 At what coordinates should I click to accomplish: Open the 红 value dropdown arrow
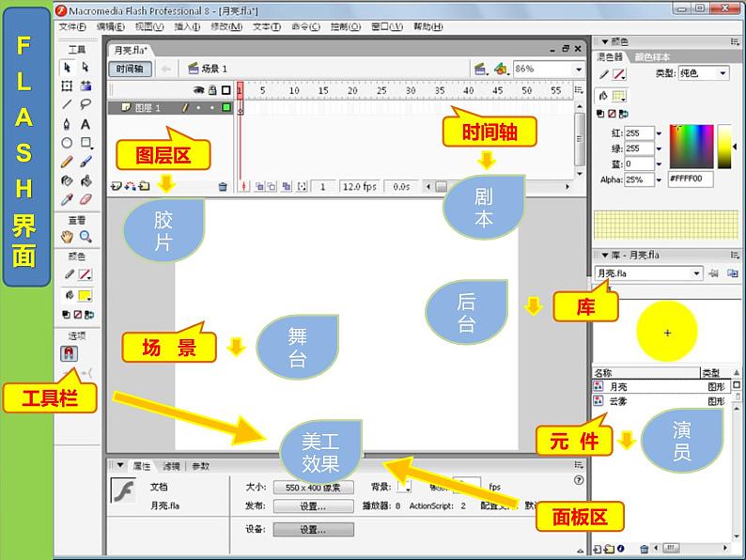click(659, 133)
